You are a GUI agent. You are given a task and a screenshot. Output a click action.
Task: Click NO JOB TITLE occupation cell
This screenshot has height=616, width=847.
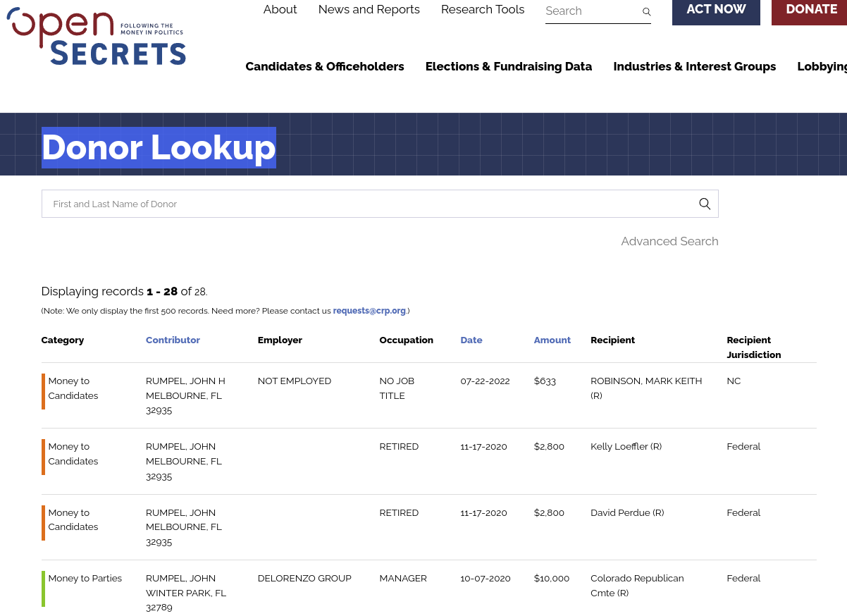pyautogui.click(x=397, y=388)
